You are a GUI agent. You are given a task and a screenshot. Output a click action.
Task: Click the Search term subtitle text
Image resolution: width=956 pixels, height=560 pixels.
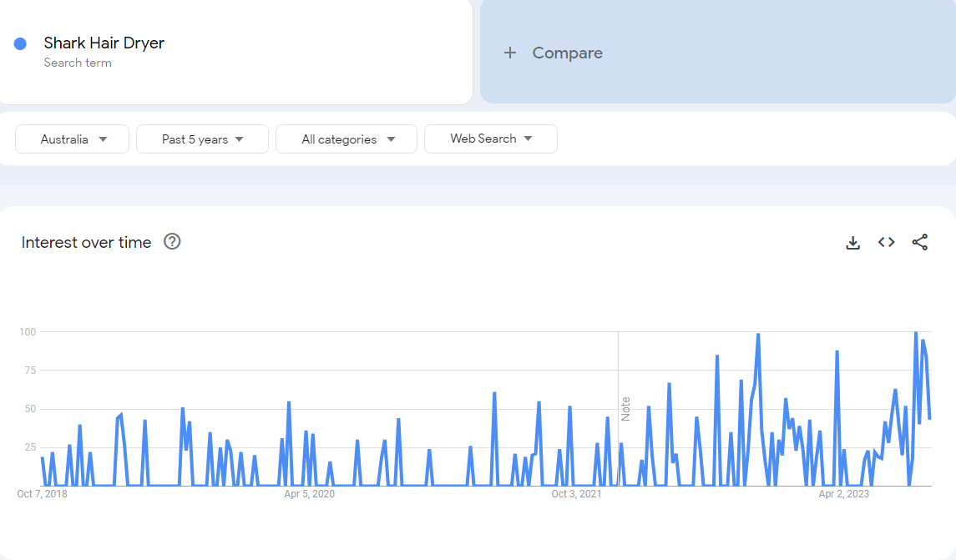coord(78,63)
